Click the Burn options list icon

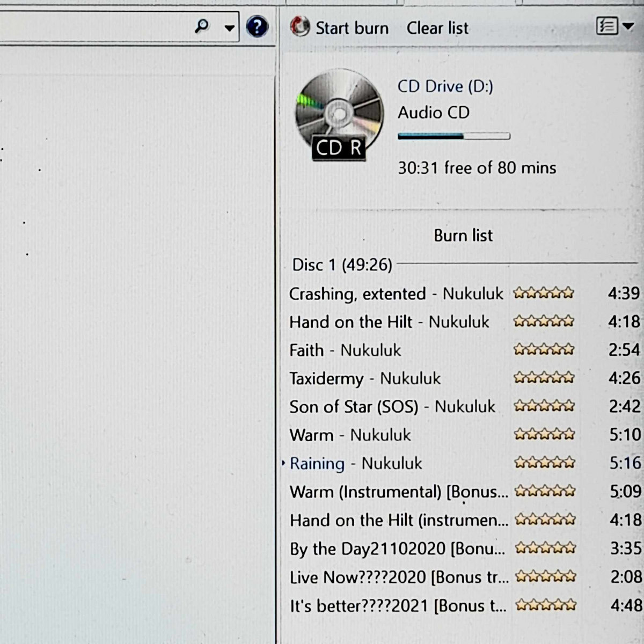pyautogui.click(x=607, y=26)
